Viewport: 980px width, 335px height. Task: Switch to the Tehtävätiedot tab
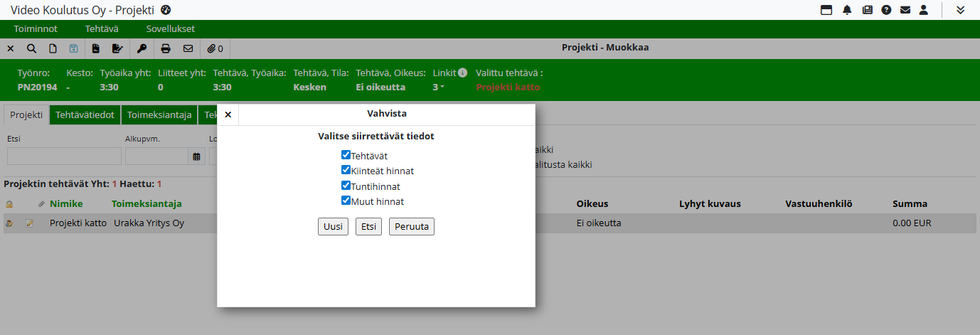85,115
